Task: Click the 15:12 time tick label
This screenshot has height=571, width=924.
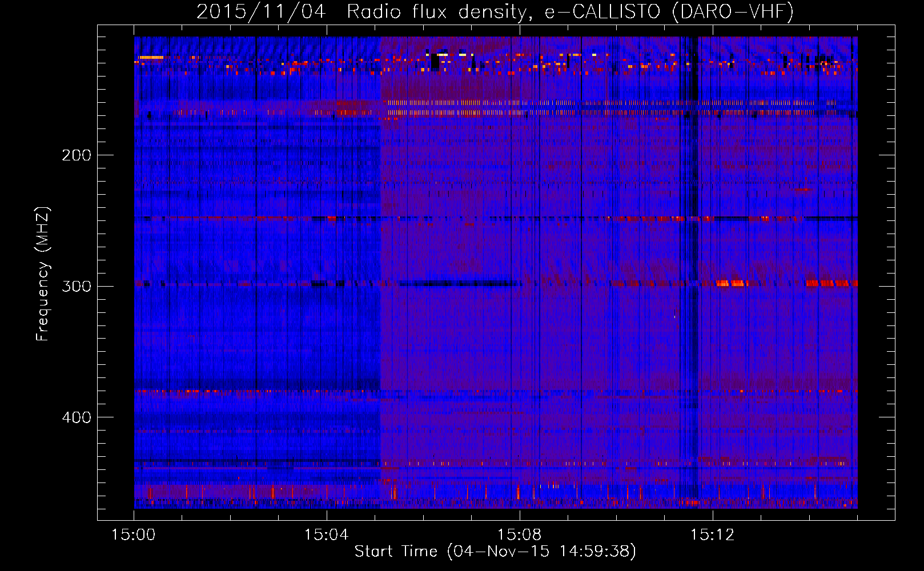Action: pyautogui.click(x=712, y=535)
